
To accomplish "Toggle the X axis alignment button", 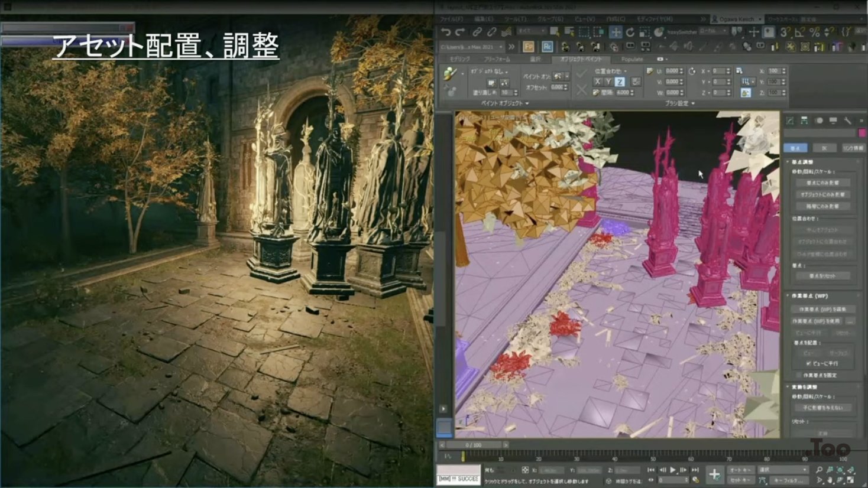I will pos(598,82).
